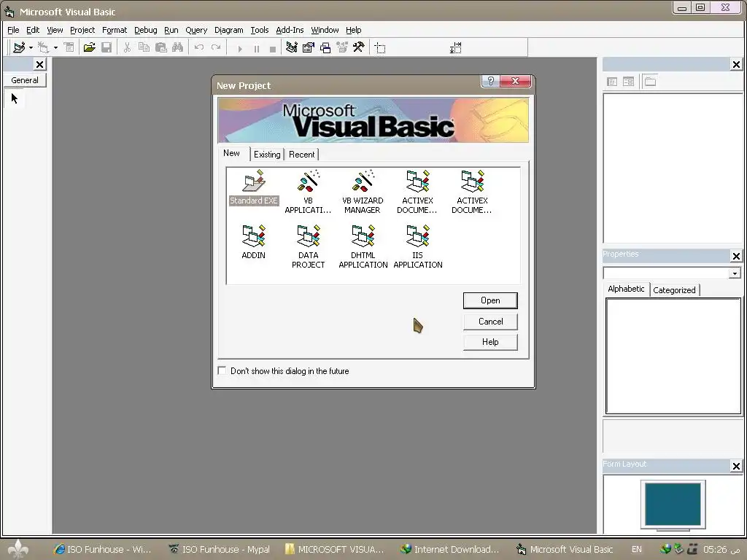
Task: Click the Break pause button
Action: (257, 49)
